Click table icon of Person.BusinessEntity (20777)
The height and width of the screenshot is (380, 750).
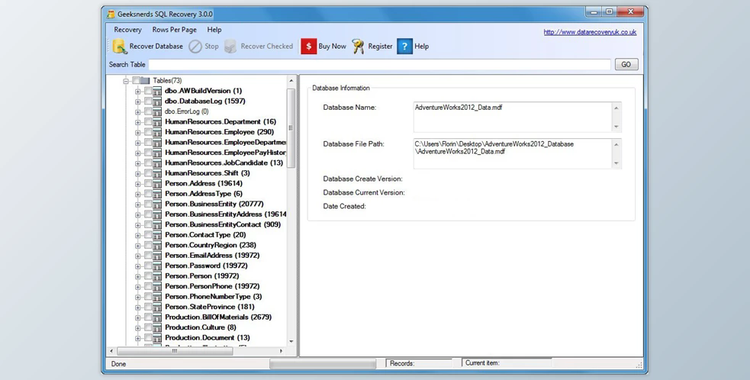[x=157, y=204]
